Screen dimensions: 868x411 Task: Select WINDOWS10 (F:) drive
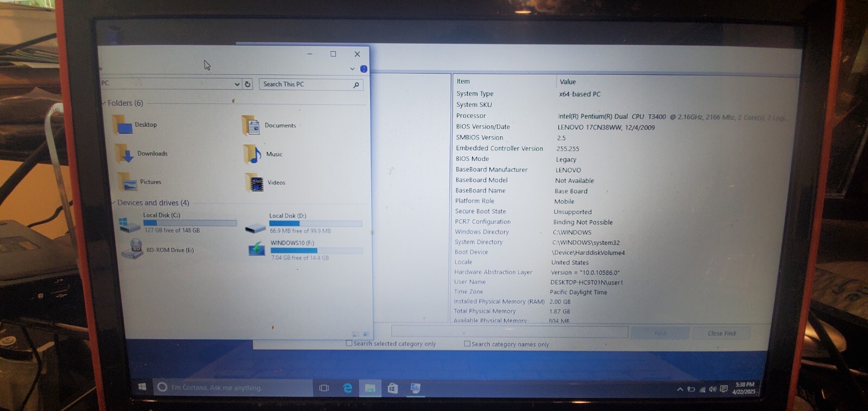pos(305,251)
